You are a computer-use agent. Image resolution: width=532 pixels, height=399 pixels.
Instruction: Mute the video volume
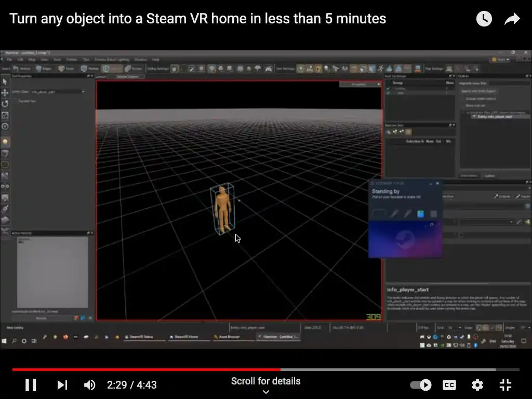[89, 385]
